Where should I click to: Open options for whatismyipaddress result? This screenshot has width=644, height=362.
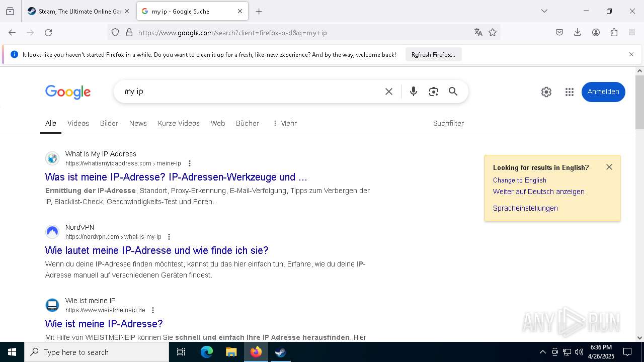point(190,163)
